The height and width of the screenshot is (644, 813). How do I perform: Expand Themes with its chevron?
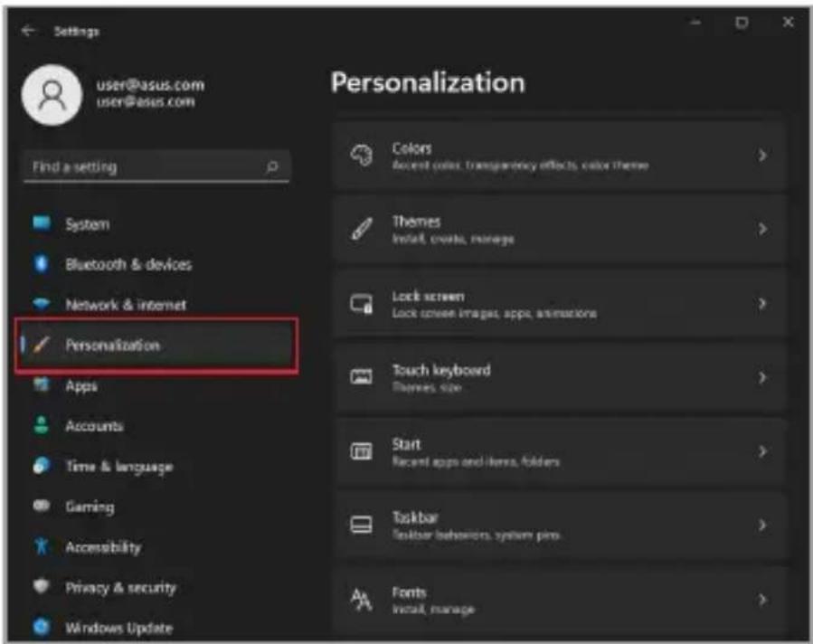click(762, 229)
